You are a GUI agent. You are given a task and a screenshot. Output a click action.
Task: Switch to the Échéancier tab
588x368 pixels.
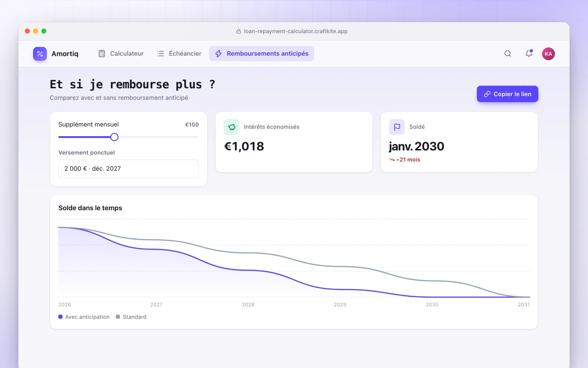(179, 54)
